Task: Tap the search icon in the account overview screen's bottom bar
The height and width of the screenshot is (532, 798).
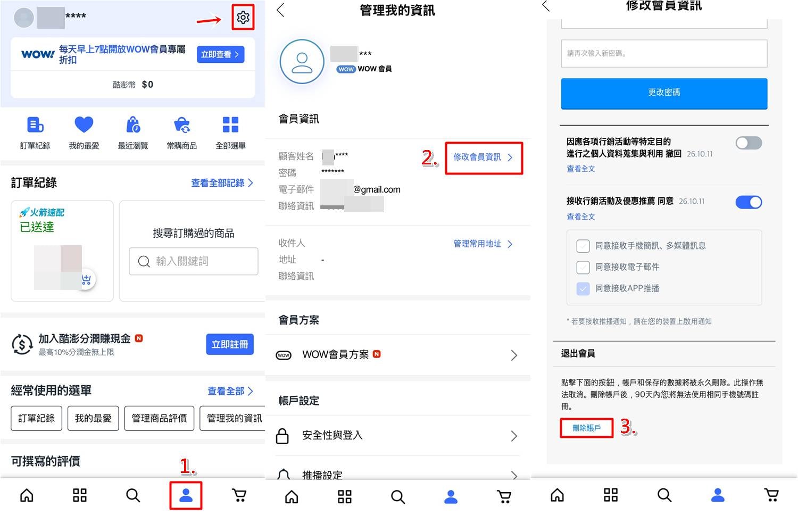Action: [133, 496]
